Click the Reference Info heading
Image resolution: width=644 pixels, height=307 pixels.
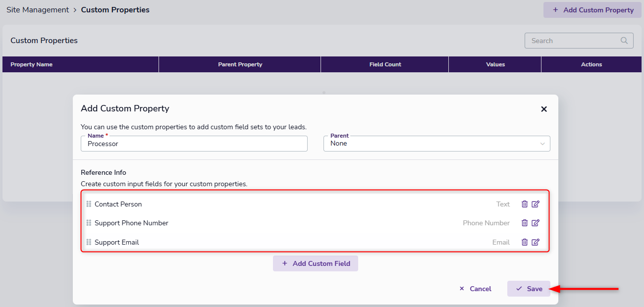tap(104, 172)
